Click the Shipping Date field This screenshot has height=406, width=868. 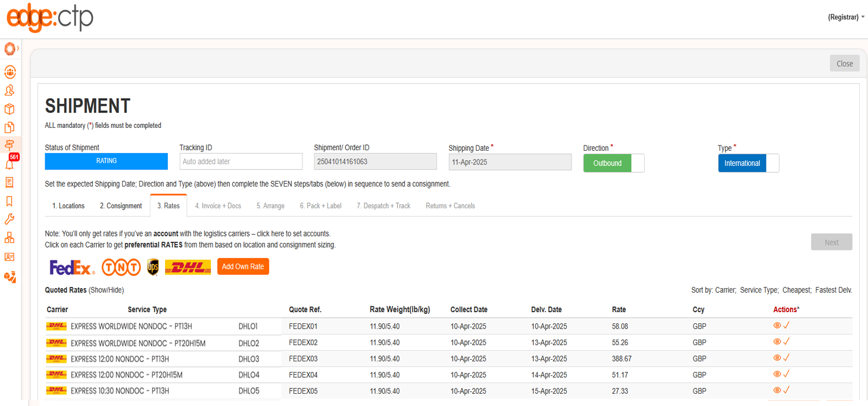click(510, 161)
